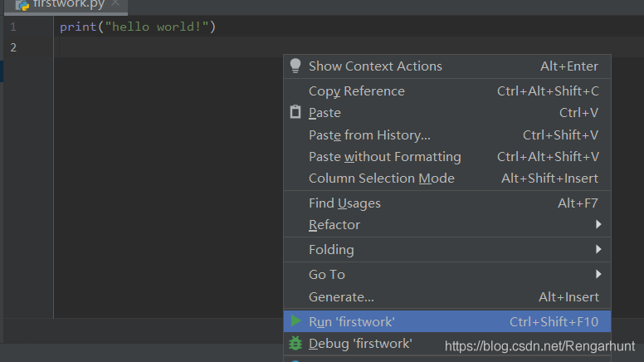This screenshot has height=362, width=644.
Task: Choose Copy Reference from context menu
Action: (x=357, y=91)
